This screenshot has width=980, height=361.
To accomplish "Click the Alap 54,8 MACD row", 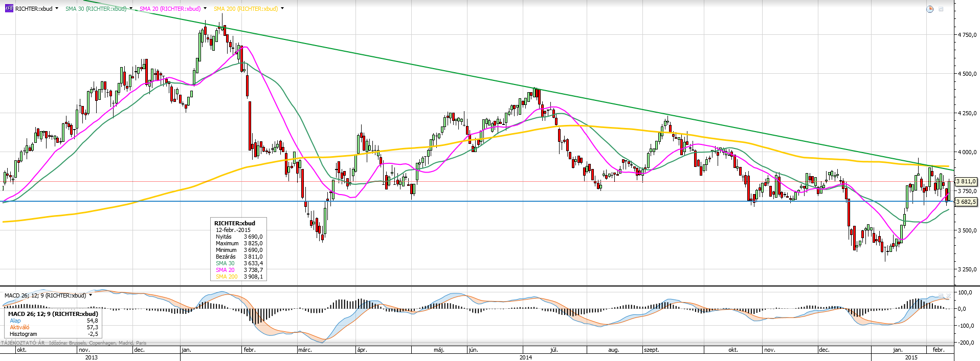I will point(54,321).
